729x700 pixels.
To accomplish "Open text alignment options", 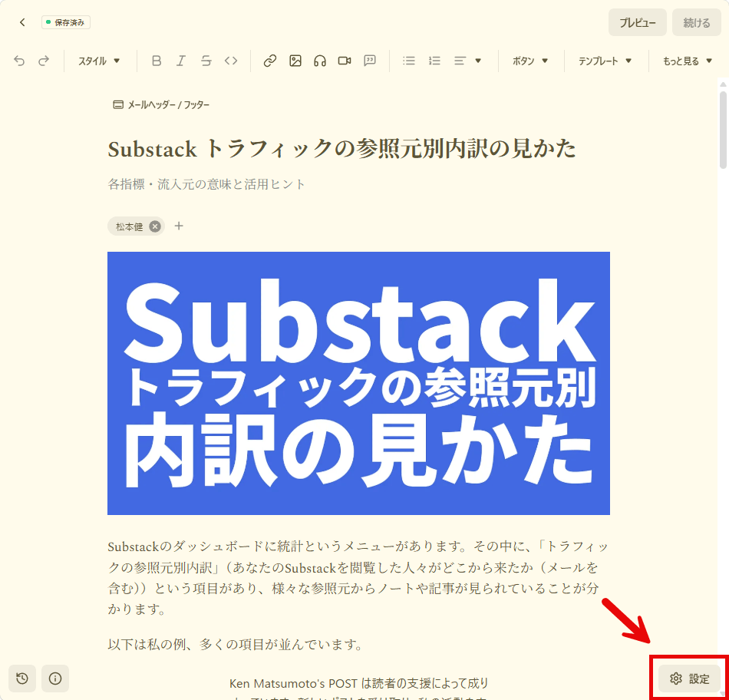I will coord(467,61).
